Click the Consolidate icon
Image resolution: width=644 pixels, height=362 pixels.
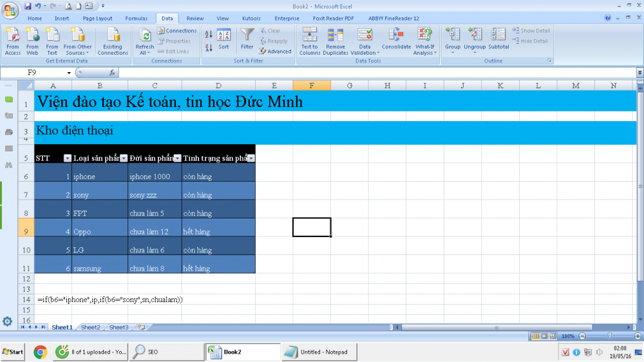point(396,38)
